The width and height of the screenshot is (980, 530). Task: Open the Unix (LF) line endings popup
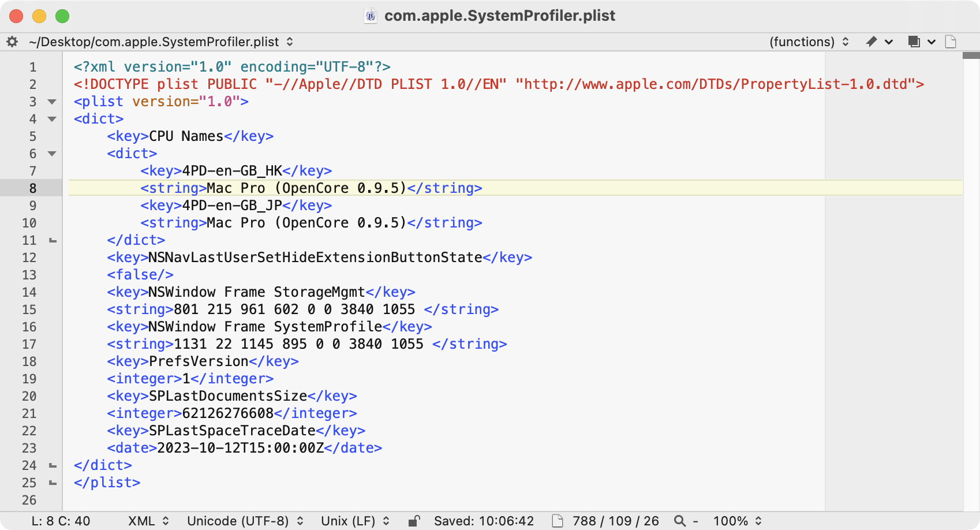point(356,521)
